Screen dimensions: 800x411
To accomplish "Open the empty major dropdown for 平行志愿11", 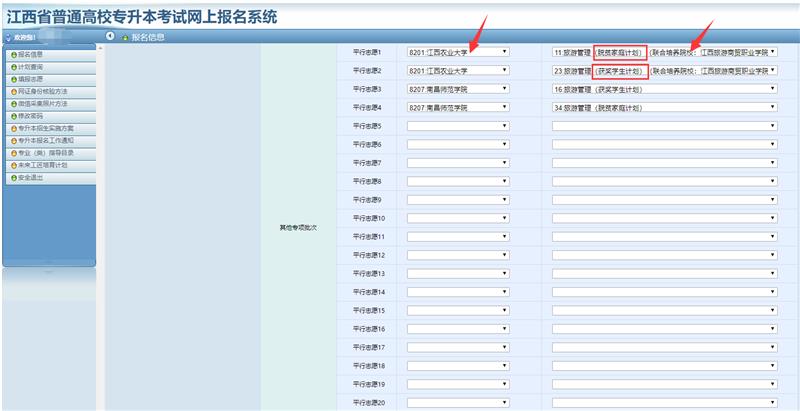I will tap(665, 237).
